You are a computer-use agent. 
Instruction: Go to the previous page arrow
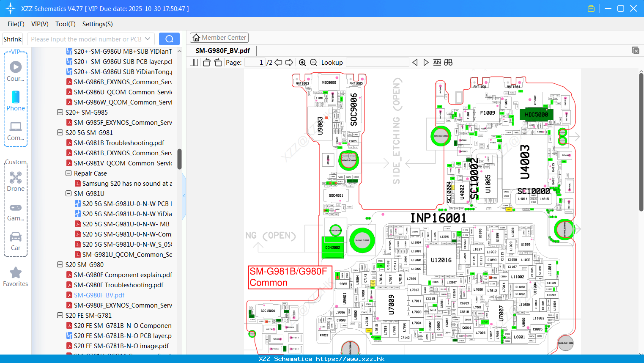(278, 63)
